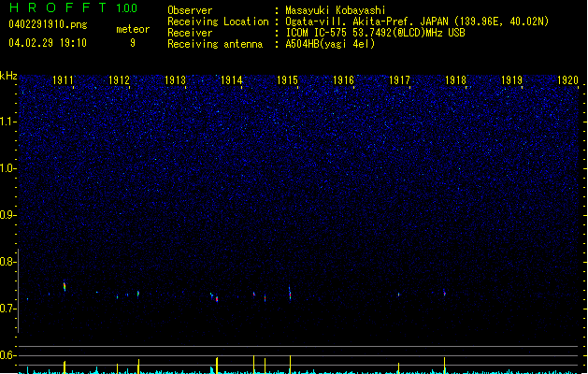Click the 1917 time axis marker
Viewport: 588px width, 374px height.
click(x=399, y=80)
